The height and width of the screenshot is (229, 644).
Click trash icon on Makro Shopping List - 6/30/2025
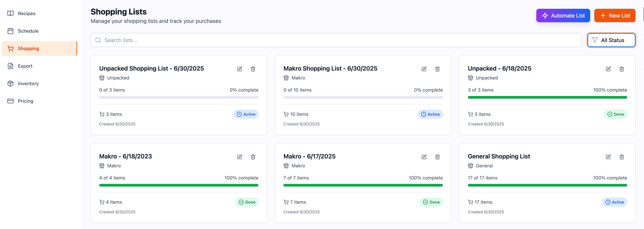(x=438, y=69)
